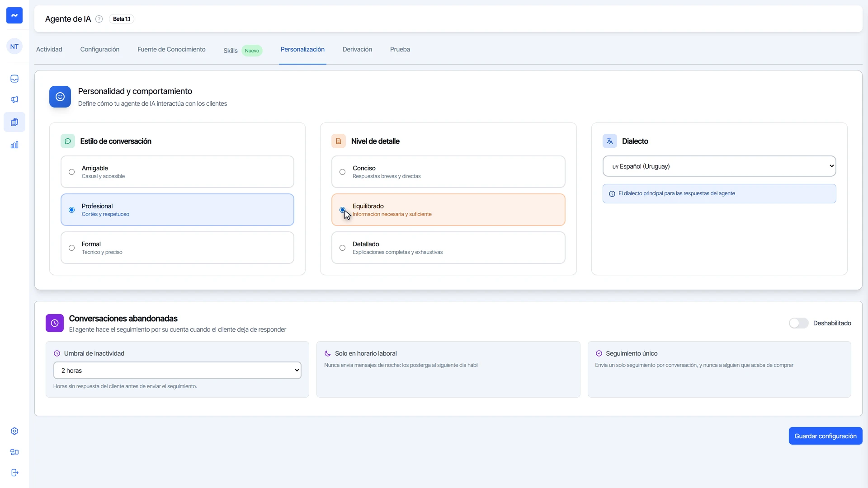The height and width of the screenshot is (488, 868).
Task: Go to the Prueba tab
Action: click(400, 49)
